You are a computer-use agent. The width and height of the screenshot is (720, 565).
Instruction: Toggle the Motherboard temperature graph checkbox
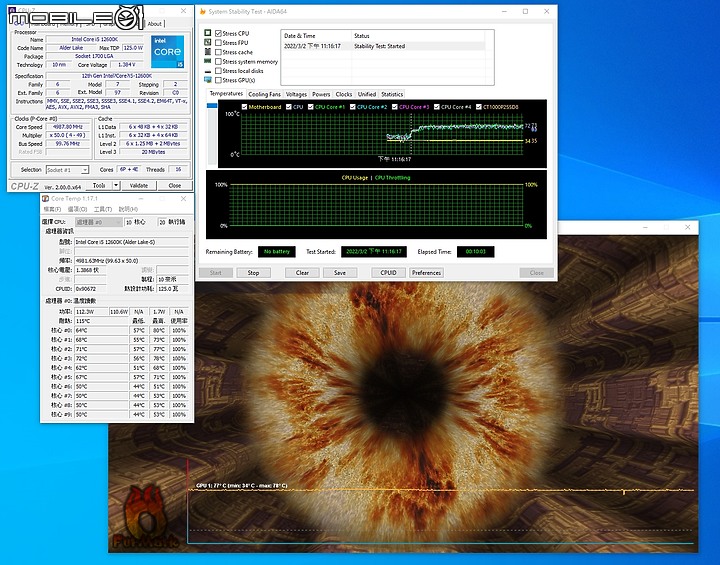244,107
